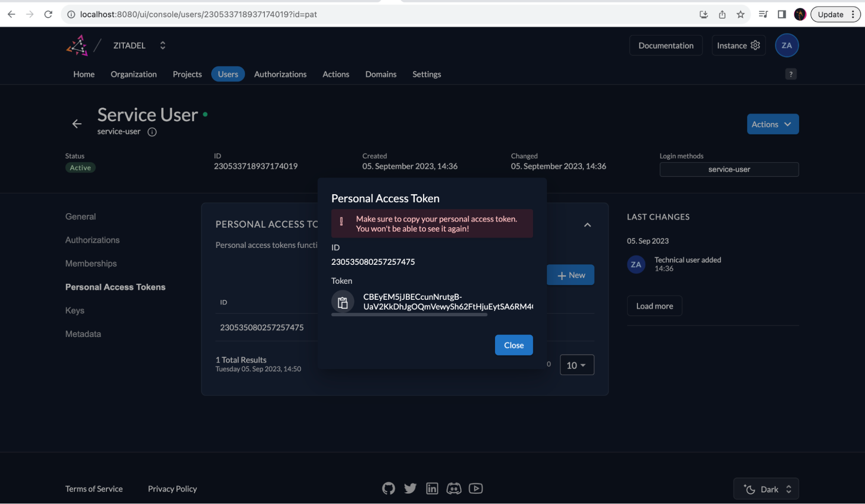
Task: Click the back arrow next to Service User
Action: coord(77,124)
